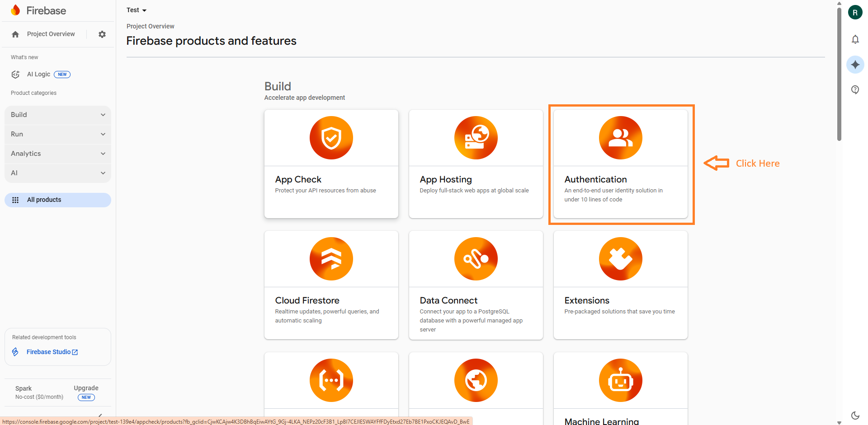Toggle dark mode moon icon
This screenshot has width=868, height=425.
click(855, 416)
